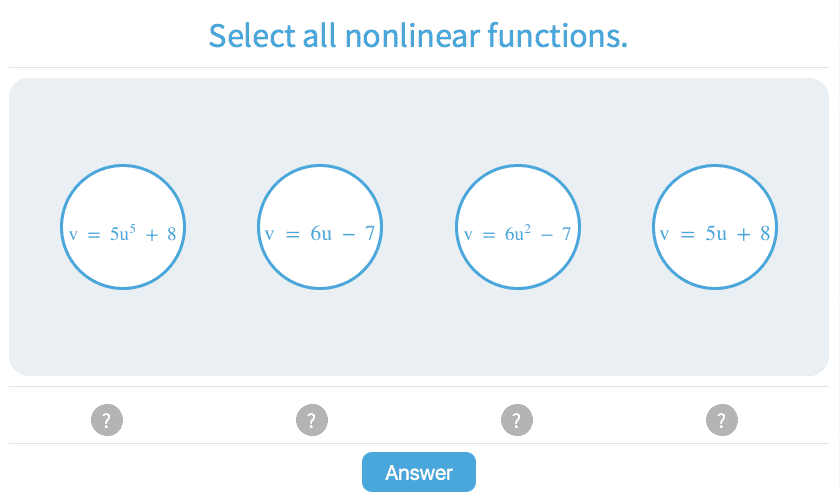Show the hint for the quadratic function

pos(516,420)
